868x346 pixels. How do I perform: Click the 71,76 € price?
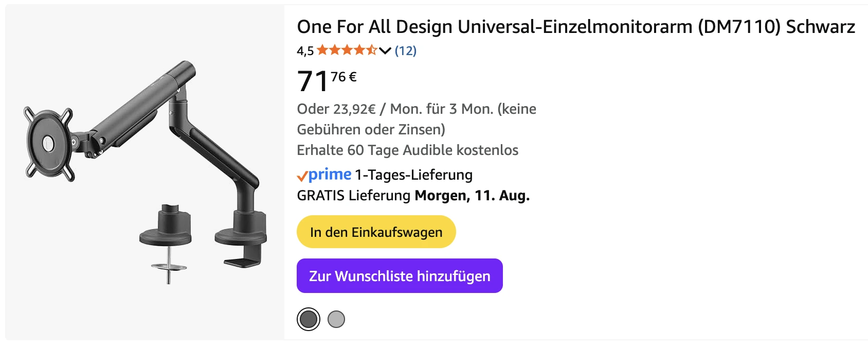[x=327, y=81]
